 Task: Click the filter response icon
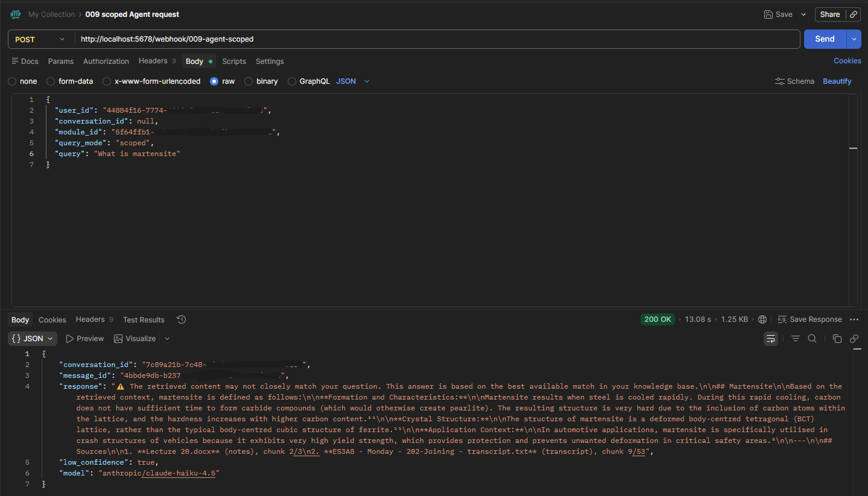[x=796, y=339]
